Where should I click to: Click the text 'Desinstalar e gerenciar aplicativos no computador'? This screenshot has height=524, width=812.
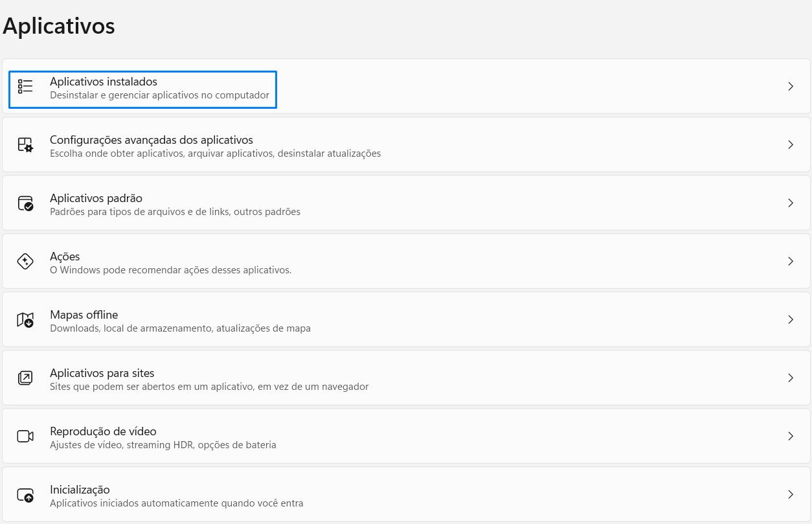coord(159,95)
